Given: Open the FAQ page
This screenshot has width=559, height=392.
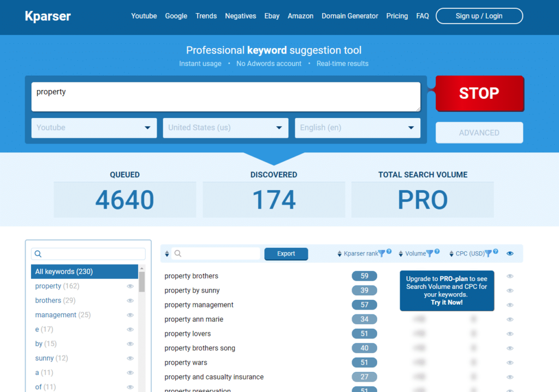Looking at the screenshot, I should click(x=423, y=16).
